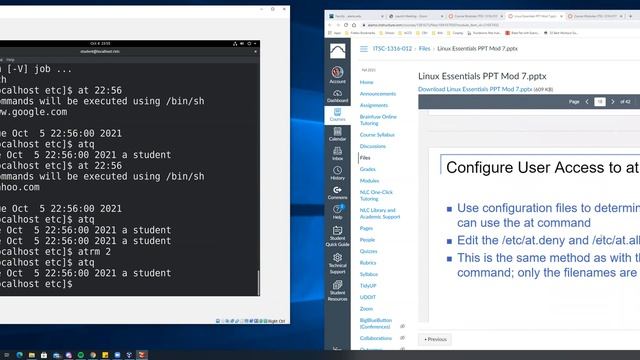
Task: Click the browser home button
Action: click(354, 25)
